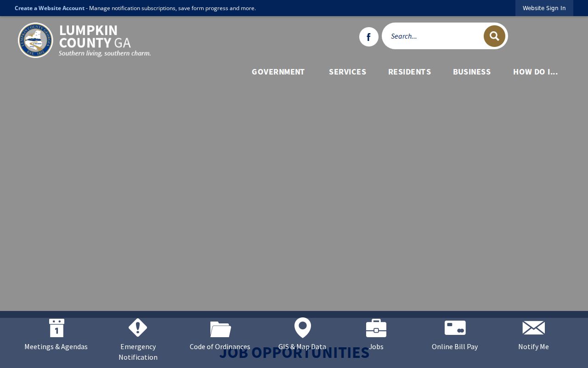The image size is (588, 368).
Task: Open the Government menu
Action: click(278, 72)
